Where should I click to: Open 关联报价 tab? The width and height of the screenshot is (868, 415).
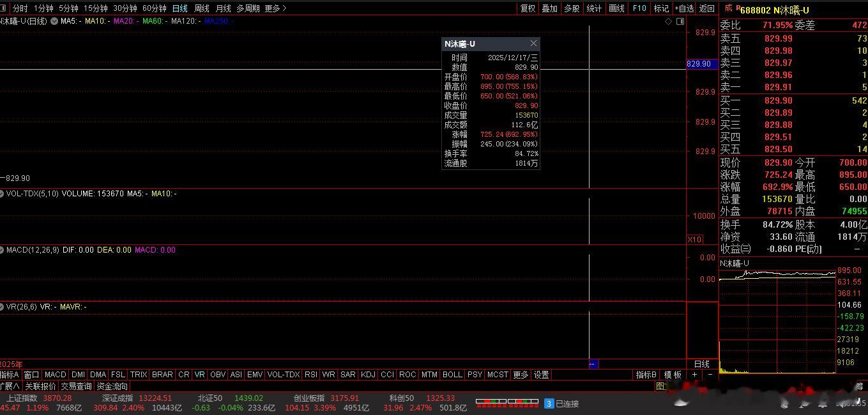pyautogui.click(x=41, y=386)
